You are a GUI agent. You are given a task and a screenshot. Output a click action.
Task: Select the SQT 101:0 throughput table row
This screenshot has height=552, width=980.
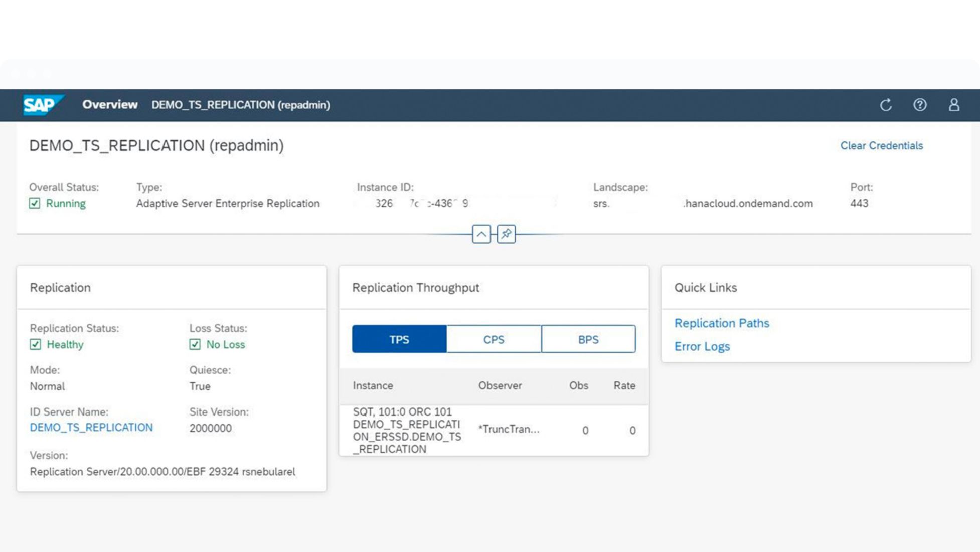coord(494,430)
